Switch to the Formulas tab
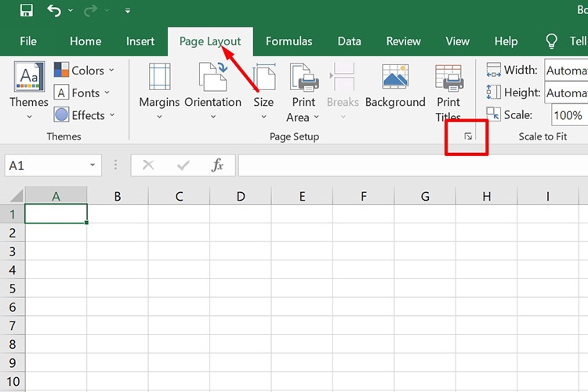This screenshot has width=588, height=392. [289, 42]
